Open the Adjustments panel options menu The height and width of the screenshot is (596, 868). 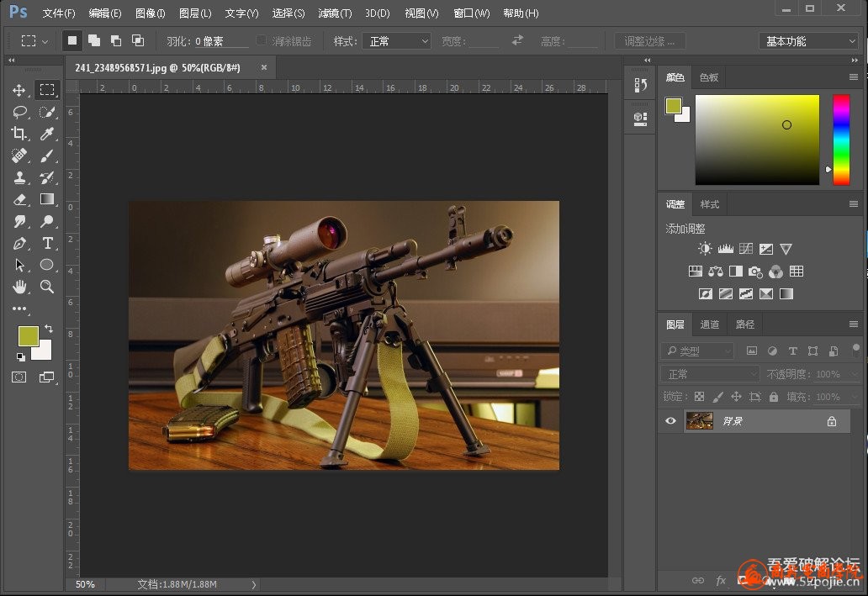point(854,204)
